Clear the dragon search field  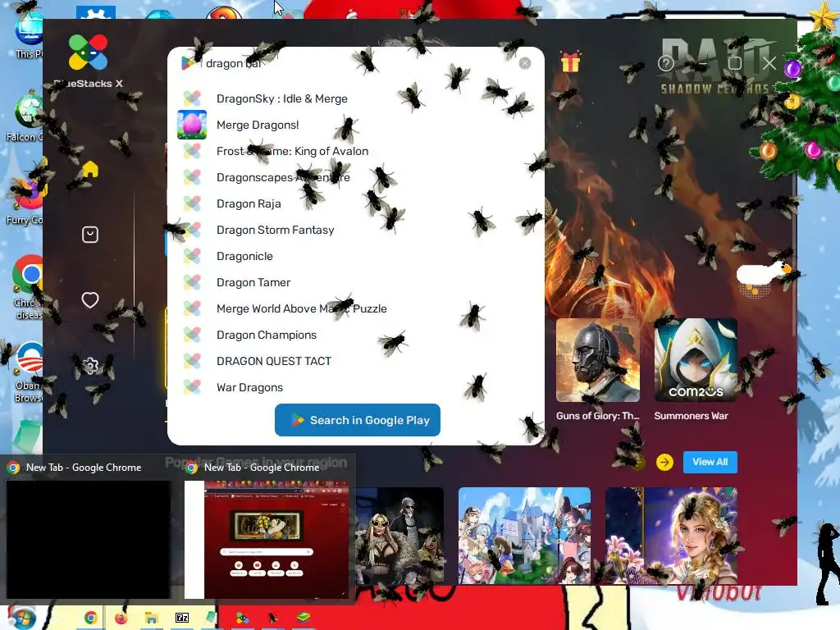click(525, 63)
